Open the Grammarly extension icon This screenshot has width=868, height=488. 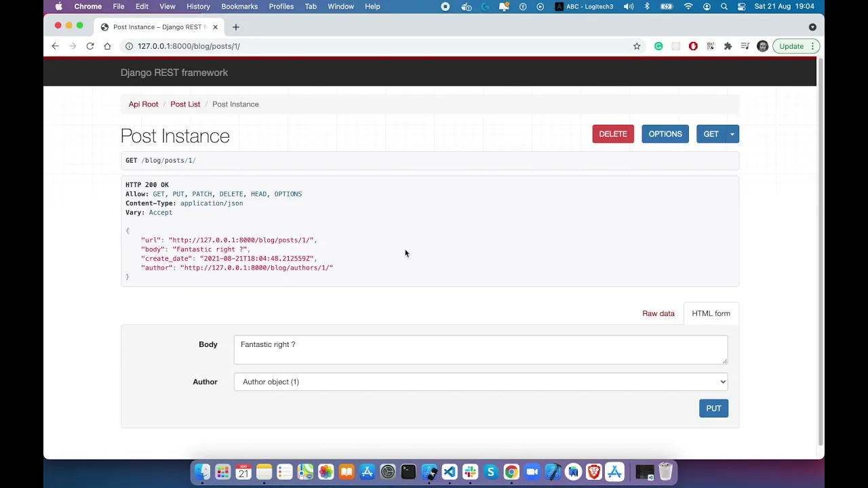point(658,46)
